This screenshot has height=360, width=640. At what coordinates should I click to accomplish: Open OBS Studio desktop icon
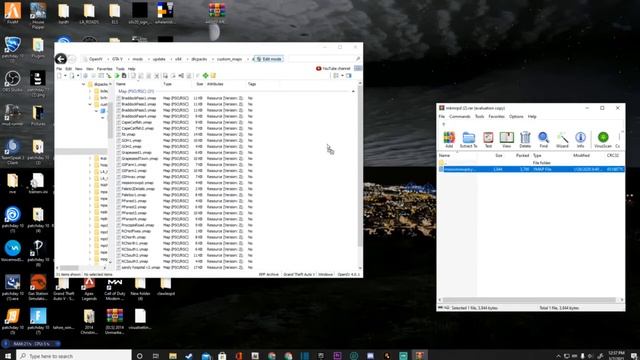pos(12,81)
